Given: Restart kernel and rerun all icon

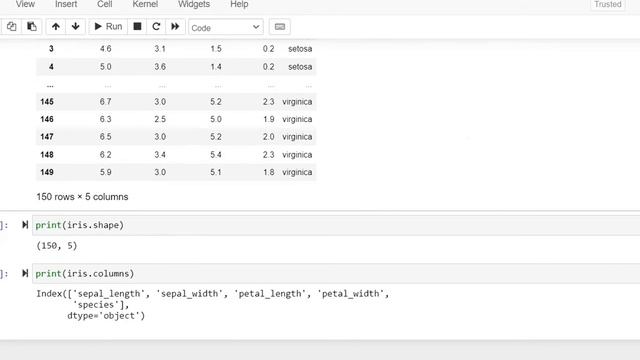Looking at the screenshot, I should (175, 27).
